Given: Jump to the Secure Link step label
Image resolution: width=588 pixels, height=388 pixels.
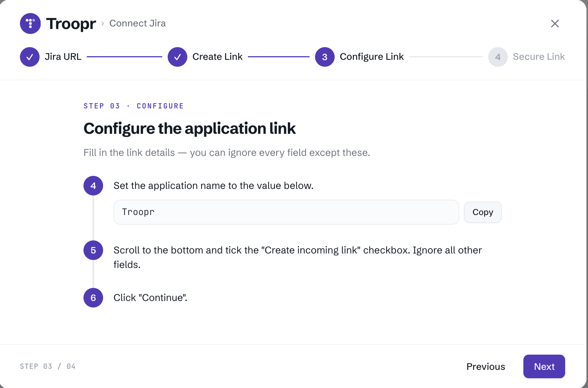Looking at the screenshot, I should pos(539,57).
